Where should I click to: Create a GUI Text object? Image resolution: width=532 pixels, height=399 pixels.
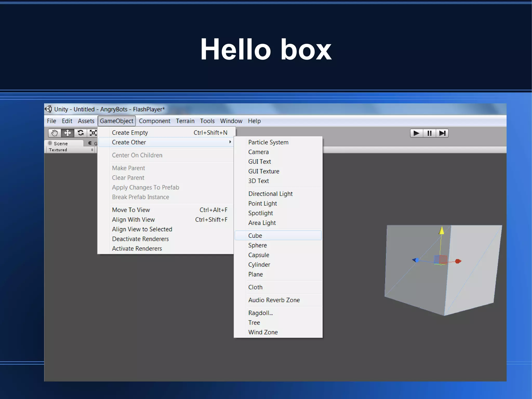[278, 161]
